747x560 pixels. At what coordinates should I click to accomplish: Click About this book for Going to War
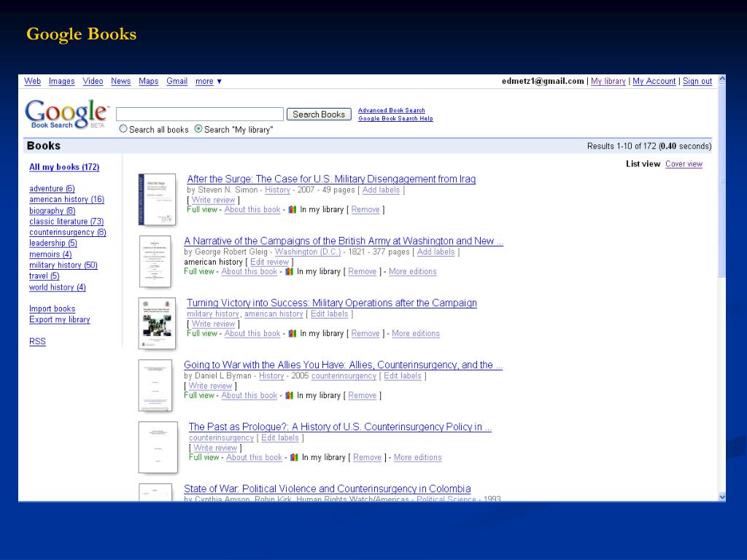tap(249, 395)
